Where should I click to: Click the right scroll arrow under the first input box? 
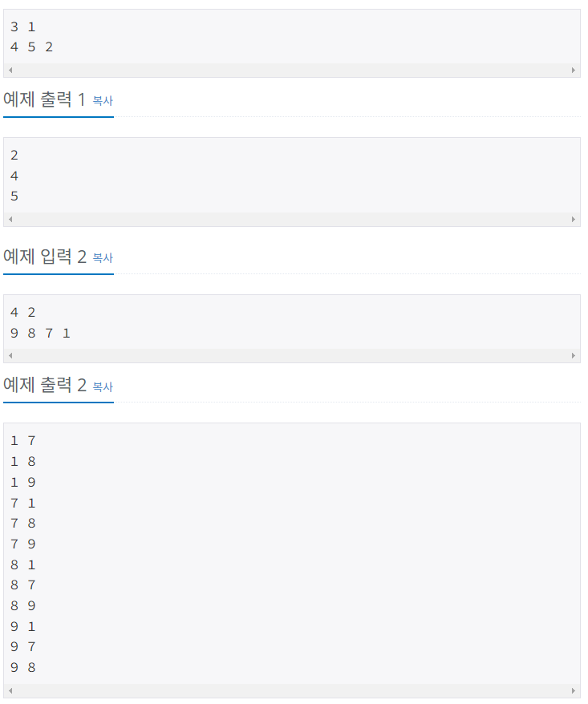tap(575, 70)
